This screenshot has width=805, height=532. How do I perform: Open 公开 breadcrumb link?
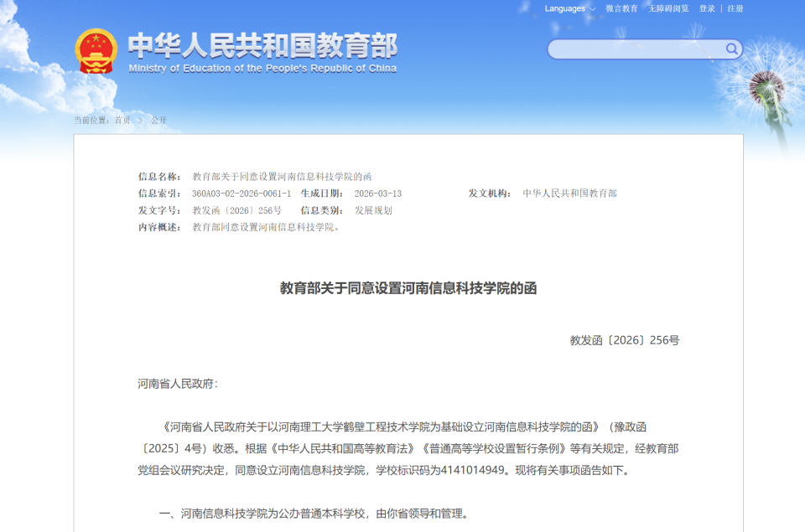point(158,120)
